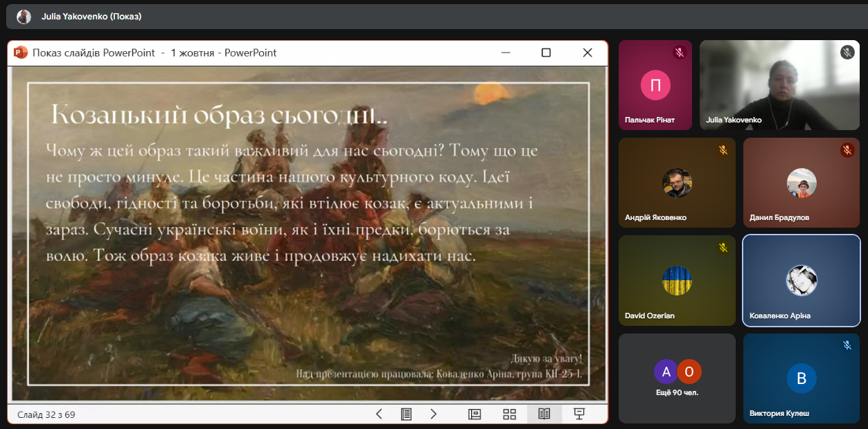Viewport: 868px width, 429px height.
Task: Go to the previous slide arrow
Action: click(379, 414)
